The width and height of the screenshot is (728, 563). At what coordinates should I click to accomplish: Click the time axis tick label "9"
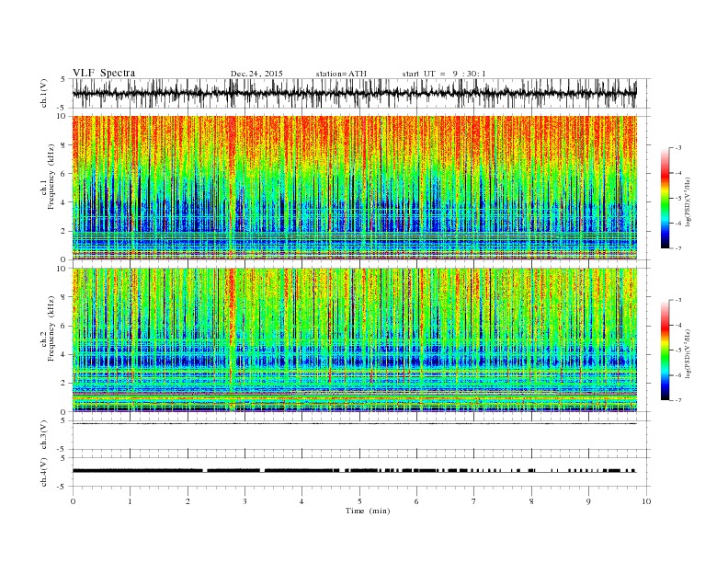588,501
